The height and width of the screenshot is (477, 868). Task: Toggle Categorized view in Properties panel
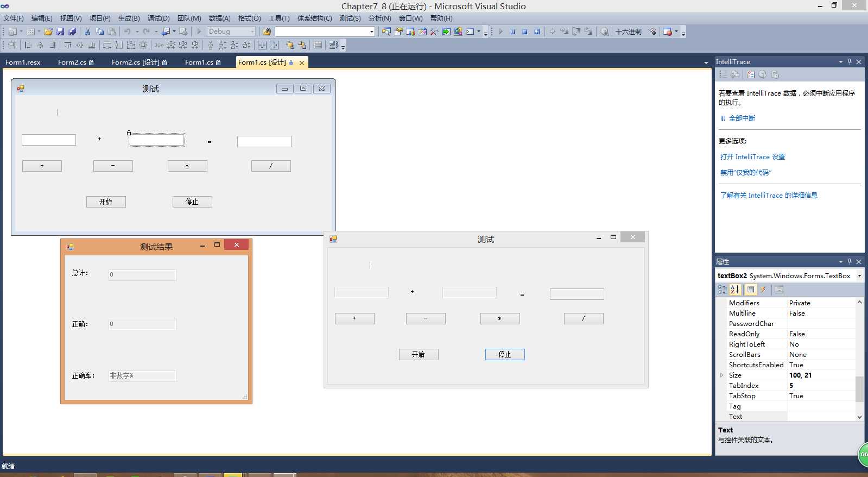723,290
